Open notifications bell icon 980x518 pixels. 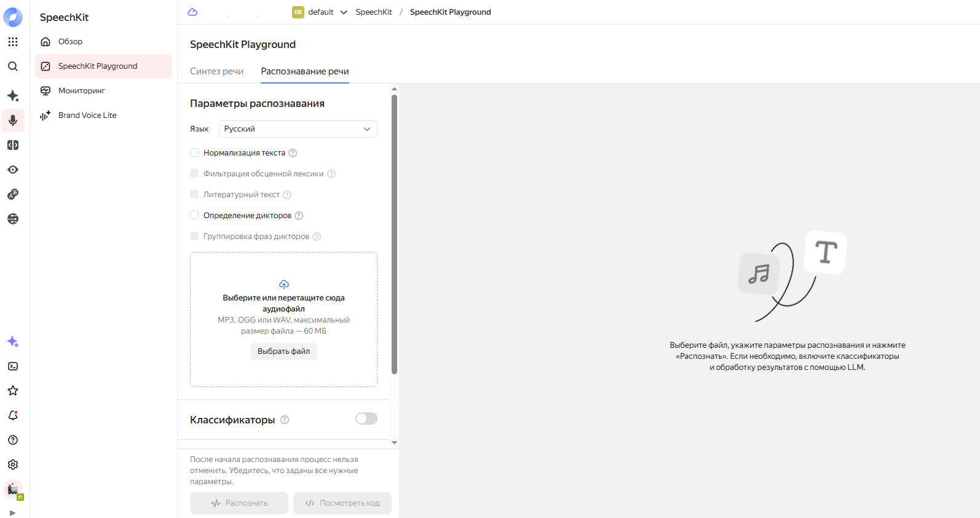click(13, 415)
